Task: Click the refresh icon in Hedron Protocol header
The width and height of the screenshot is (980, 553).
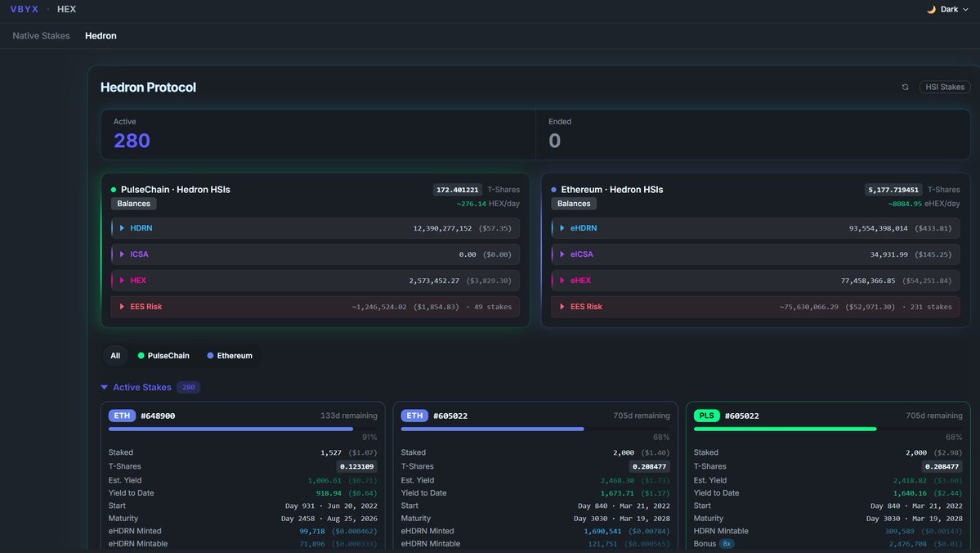Action: [x=905, y=86]
